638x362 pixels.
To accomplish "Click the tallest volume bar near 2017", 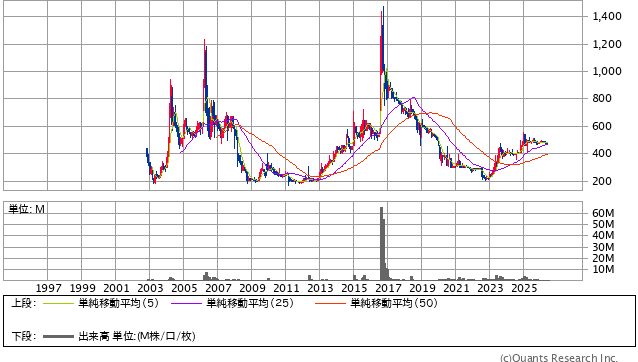I will [x=382, y=244].
